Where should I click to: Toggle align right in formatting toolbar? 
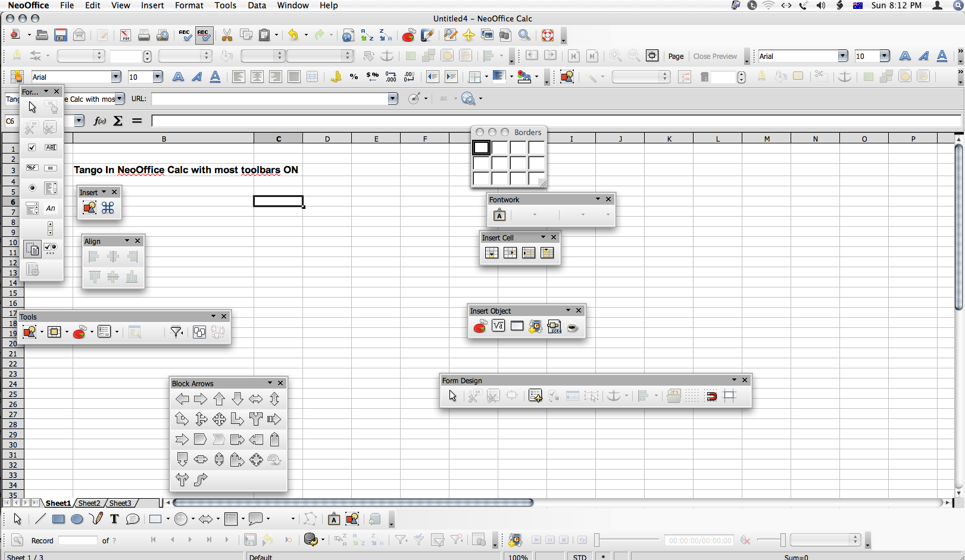click(275, 77)
